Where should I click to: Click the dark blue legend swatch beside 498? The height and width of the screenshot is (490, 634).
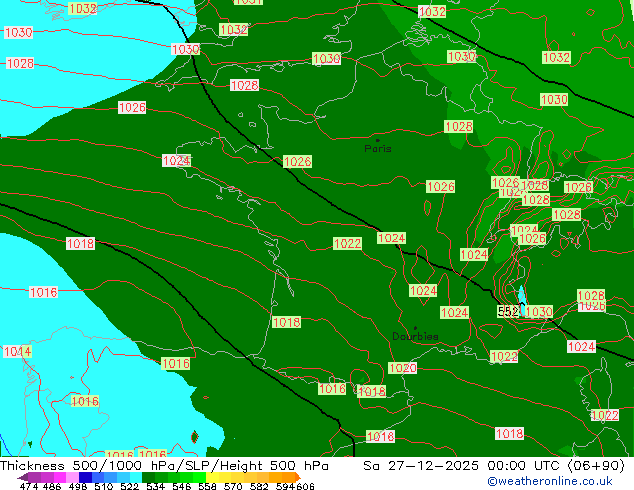pyautogui.click(x=85, y=477)
